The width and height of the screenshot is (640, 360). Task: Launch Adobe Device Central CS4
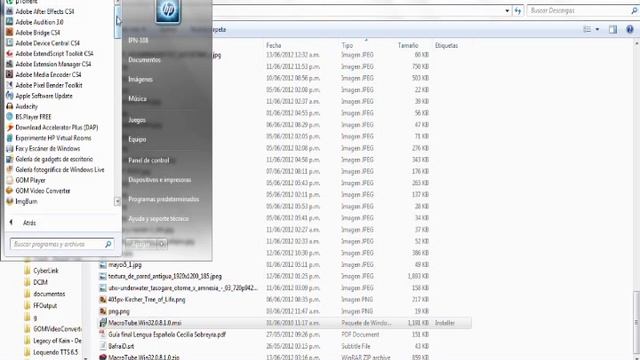(43, 43)
